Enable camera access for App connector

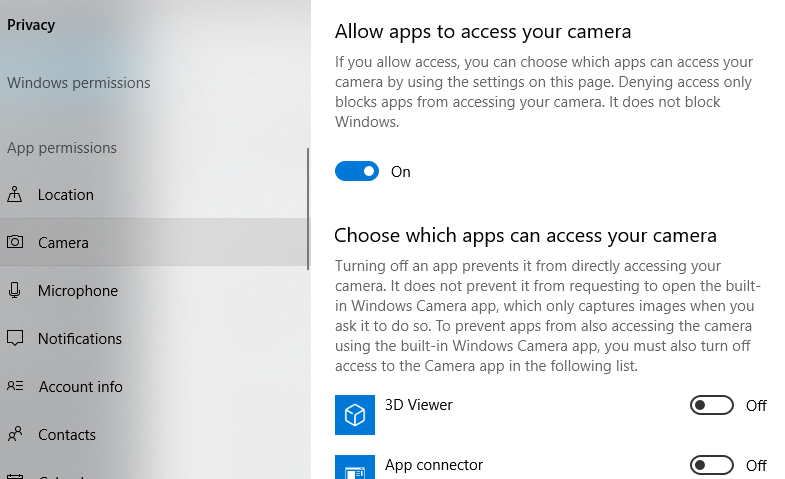[711, 465]
